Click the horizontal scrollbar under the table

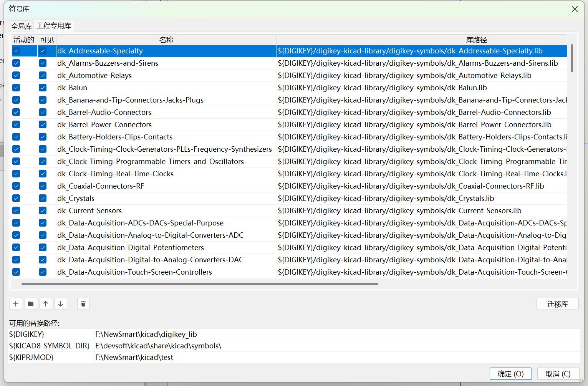click(x=200, y=284)
